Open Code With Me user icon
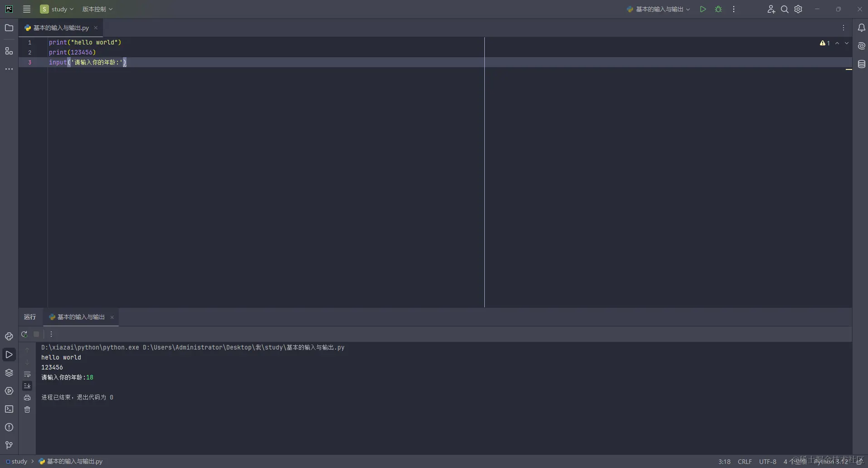The width and height of the screenshot is (868, 468). pyautogui.click(x=771, y=9)
